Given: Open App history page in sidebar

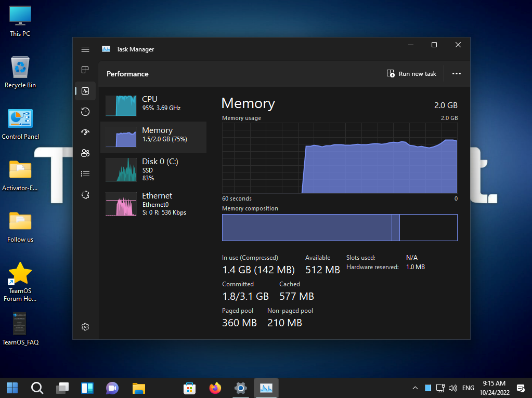Looking at the screenshot, I should (85, 112).
